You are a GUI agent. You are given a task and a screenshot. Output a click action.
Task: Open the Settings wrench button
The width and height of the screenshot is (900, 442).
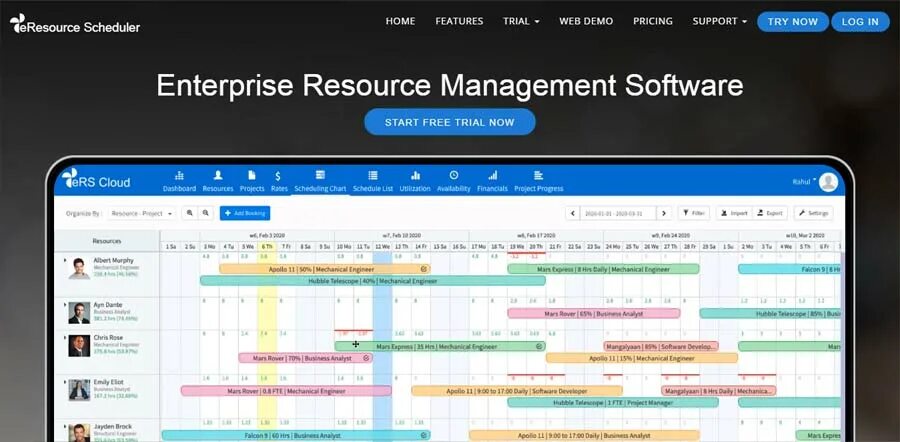pos(813,213)
